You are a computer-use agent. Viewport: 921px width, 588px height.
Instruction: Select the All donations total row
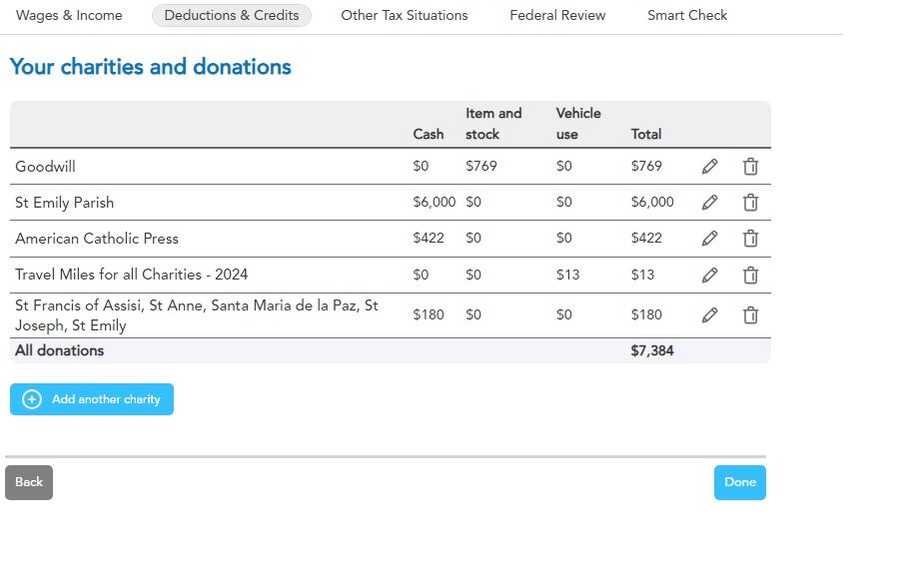click(390, 350)
